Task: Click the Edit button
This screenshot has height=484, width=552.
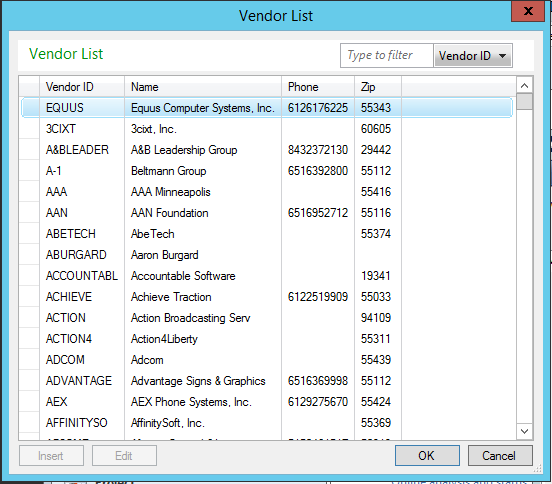Action: click(124, 455)
